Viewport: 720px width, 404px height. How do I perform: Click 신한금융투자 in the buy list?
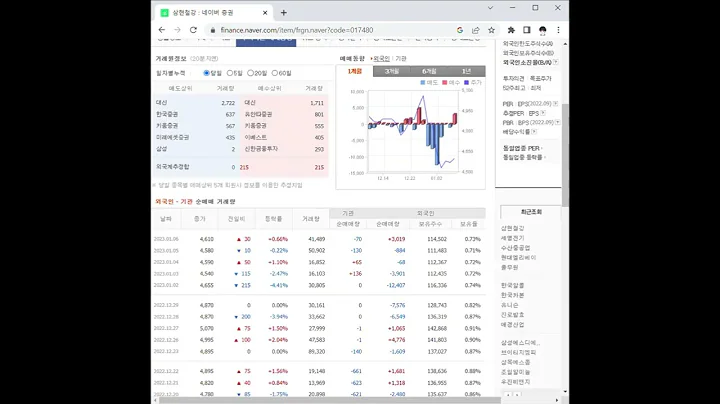261,149
